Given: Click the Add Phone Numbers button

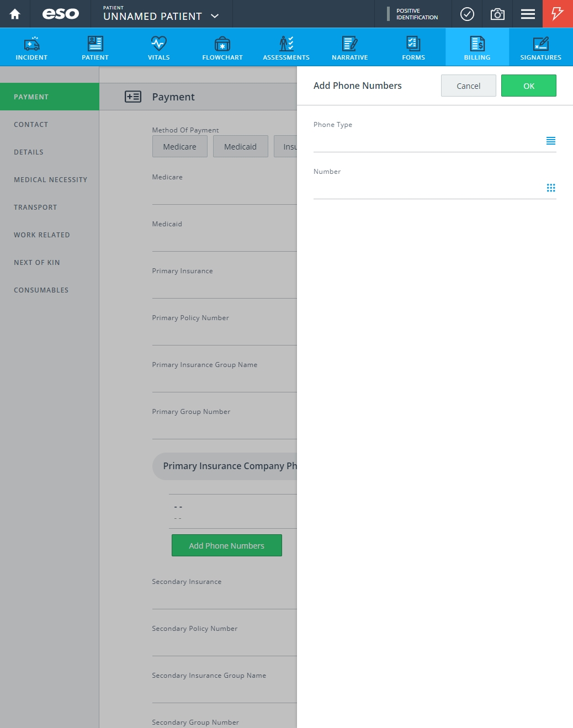Looking at the screenshot, I should point(227,545).
